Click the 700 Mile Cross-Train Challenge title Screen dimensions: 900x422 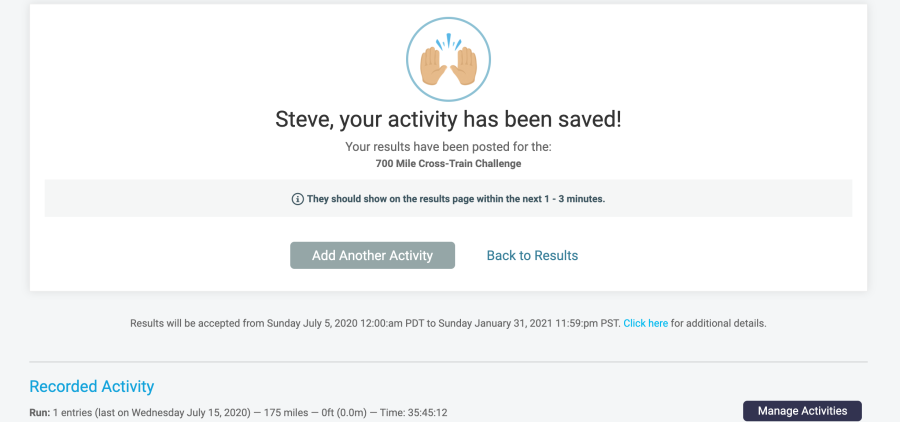pyautogui.click(x=448, y=164)
